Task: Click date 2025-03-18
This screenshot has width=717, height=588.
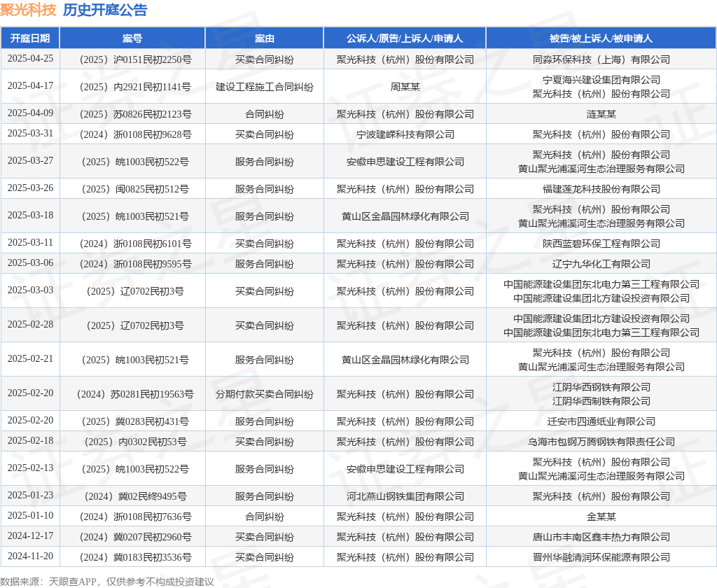Action: (x=30, y=216)
